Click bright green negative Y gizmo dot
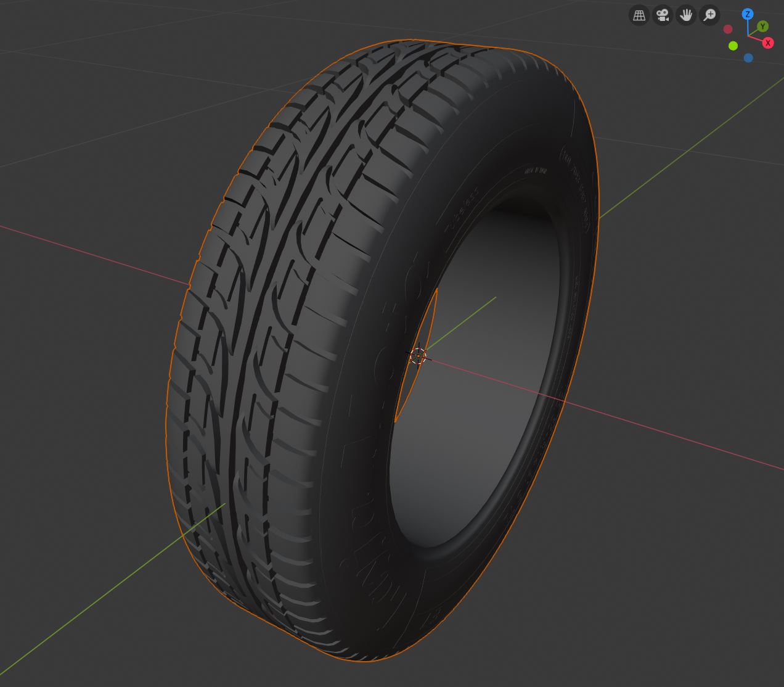This screenshot has width=784, height=687. click(x=733, y=46)
